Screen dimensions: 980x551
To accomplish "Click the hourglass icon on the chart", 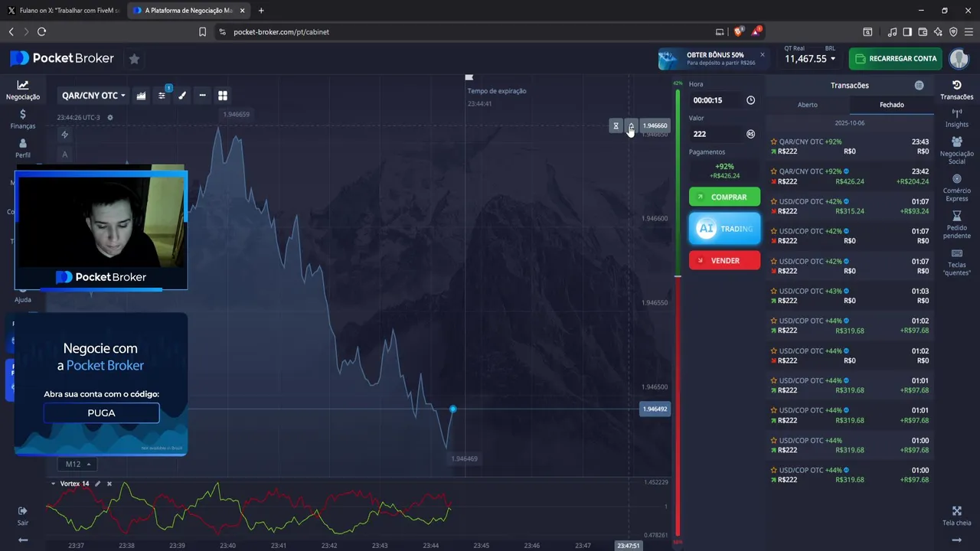I will 616,126.
